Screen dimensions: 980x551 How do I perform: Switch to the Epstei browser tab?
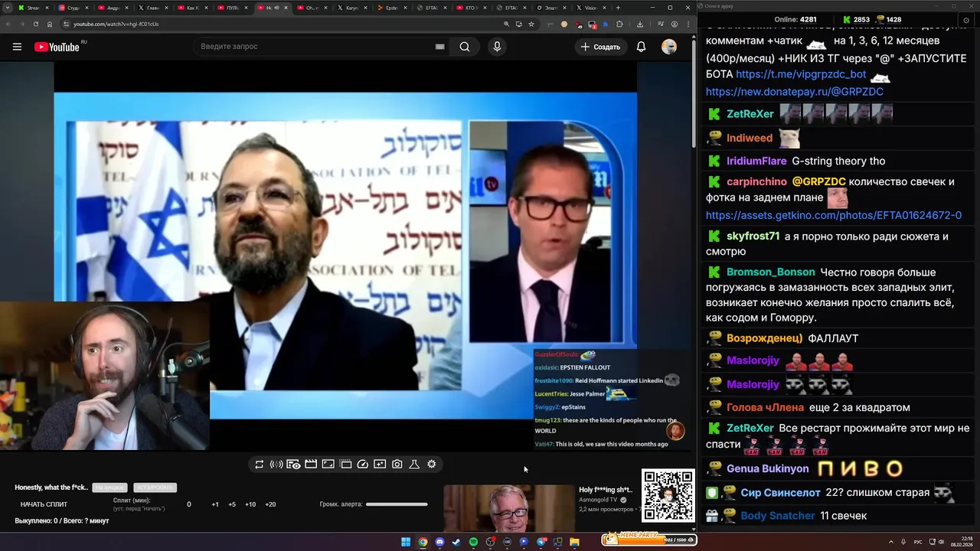click(392, 8)
